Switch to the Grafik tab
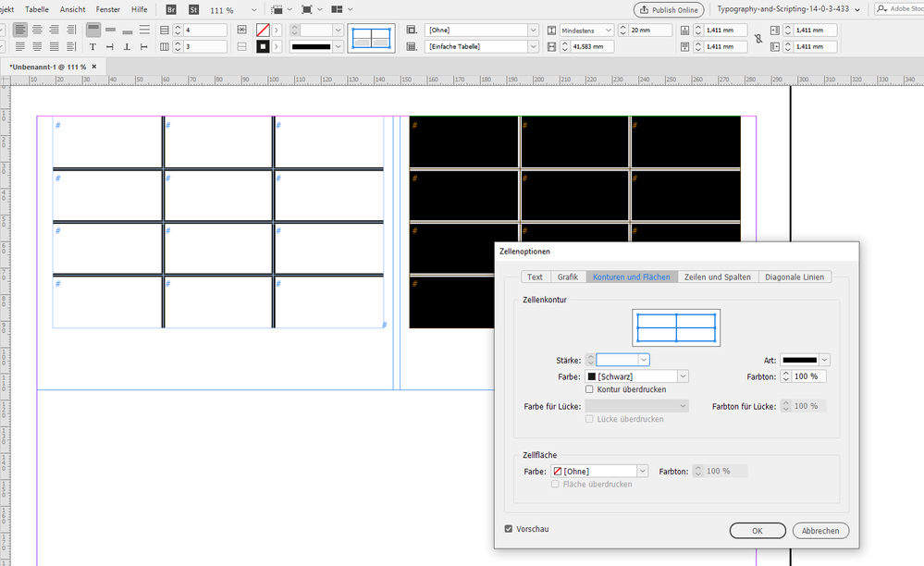924x566 pixels. [x=568, y=277]
